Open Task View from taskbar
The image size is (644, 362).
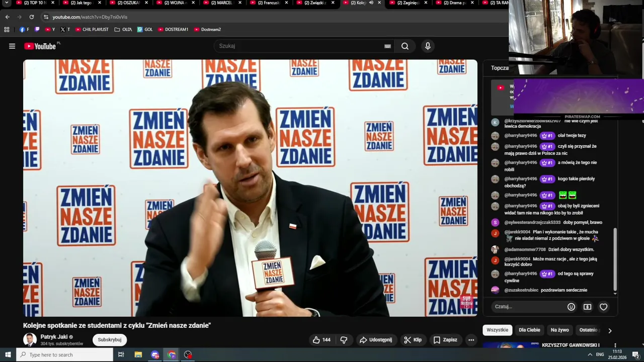coord(121,355)
